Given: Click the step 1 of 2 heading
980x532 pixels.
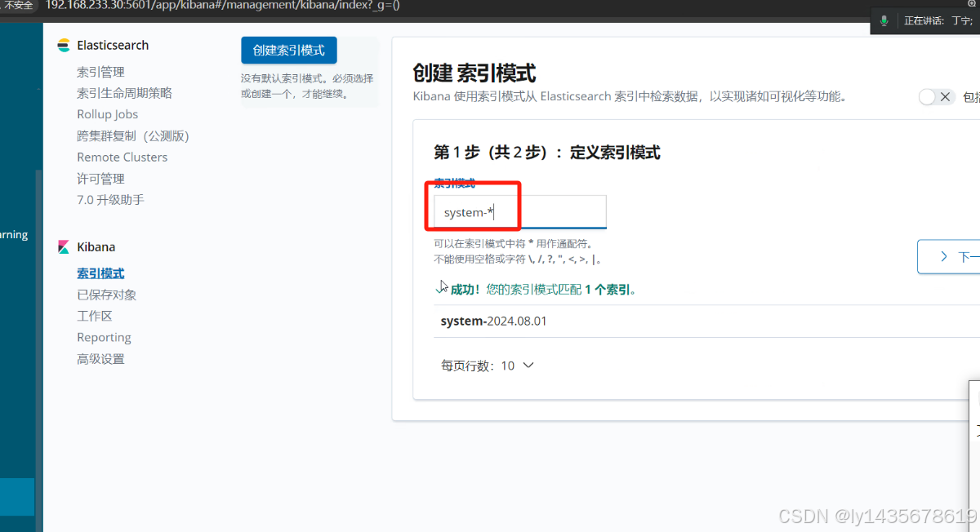Looking at the screenshot, I should tap(546, 153).
